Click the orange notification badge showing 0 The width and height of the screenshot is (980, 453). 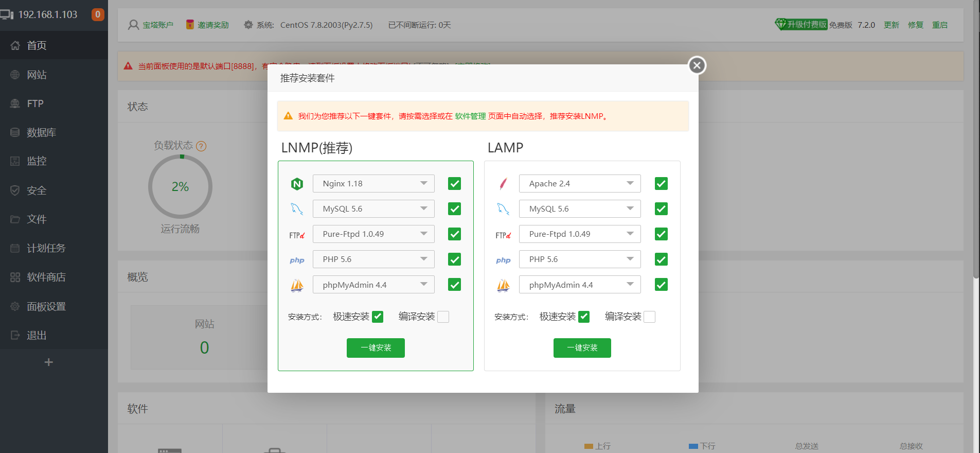coord(98,14)
